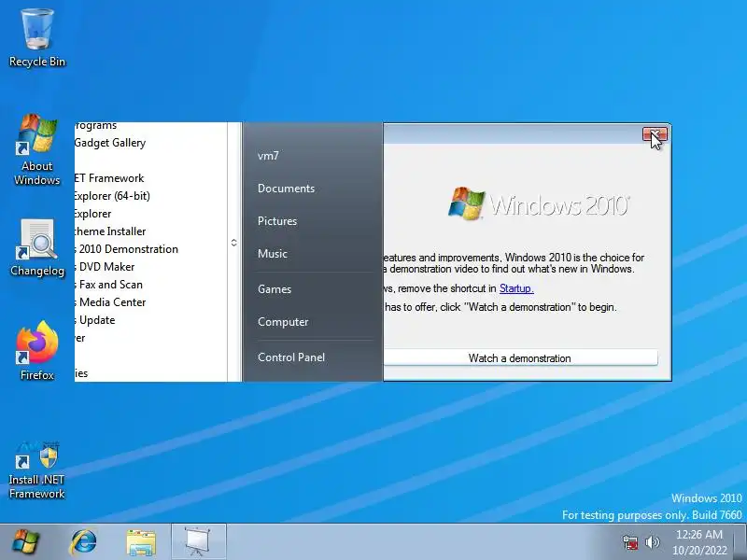Image resolution: width=747 pixels, height=560 pixels.
Task: Open the About Windows desktop shortcut
Action: [x=37, y=149]
